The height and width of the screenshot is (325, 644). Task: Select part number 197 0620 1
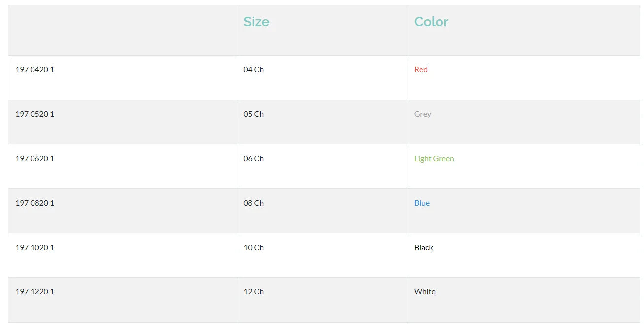coord(35,159)
